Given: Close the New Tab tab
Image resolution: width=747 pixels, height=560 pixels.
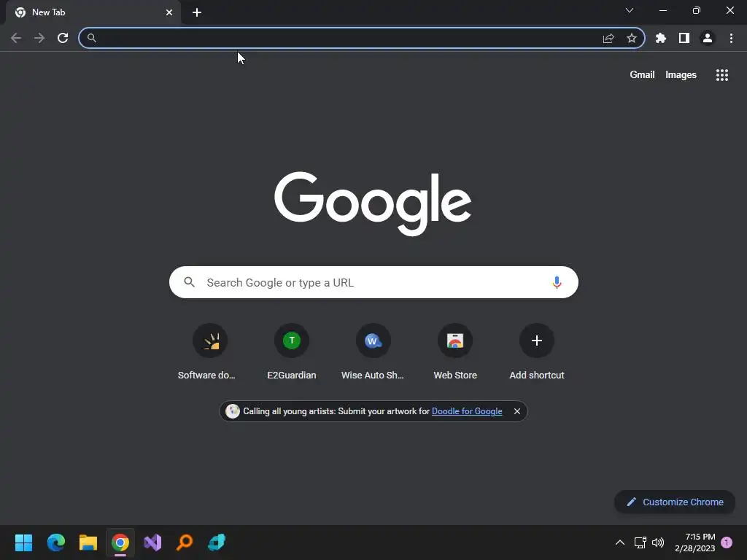Looking at the screenshot, I should click(169, 12).
